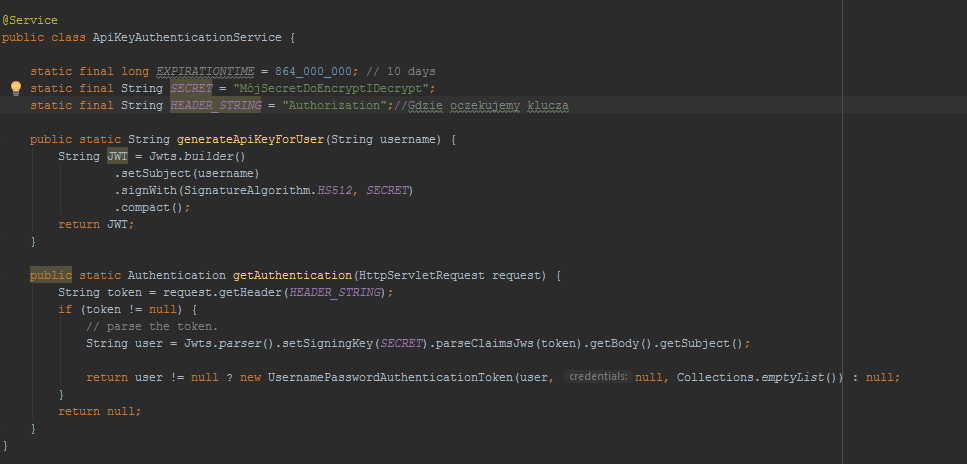The width and height of the screenshot is (967, 464).
Task: Click UsernamePasswordAuthenticationToken constructor
Action: coord(390,377)
